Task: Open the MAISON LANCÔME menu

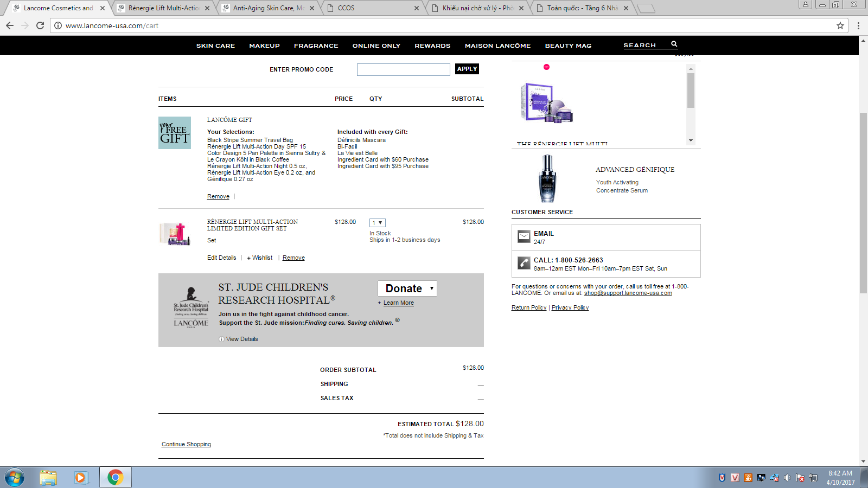Action: (x=497, y=46)
